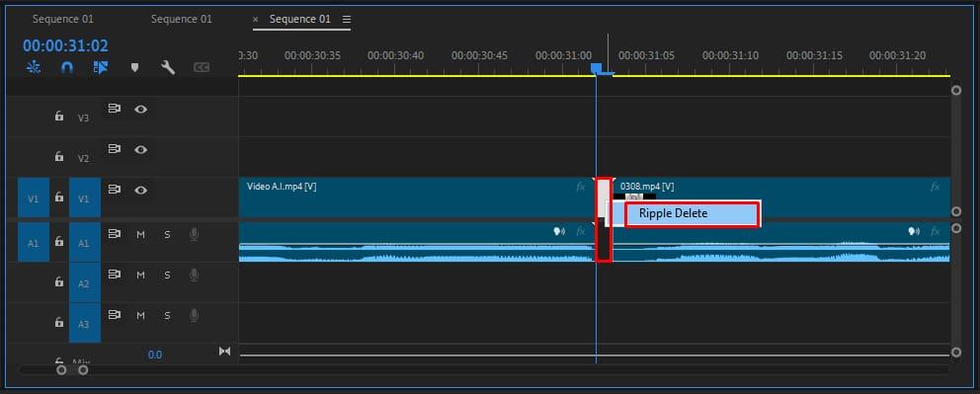This screenshot has height=394, width=980.
Task: Click Mix track go-to-keyframe bowtie icon
Action: (224, 352)
